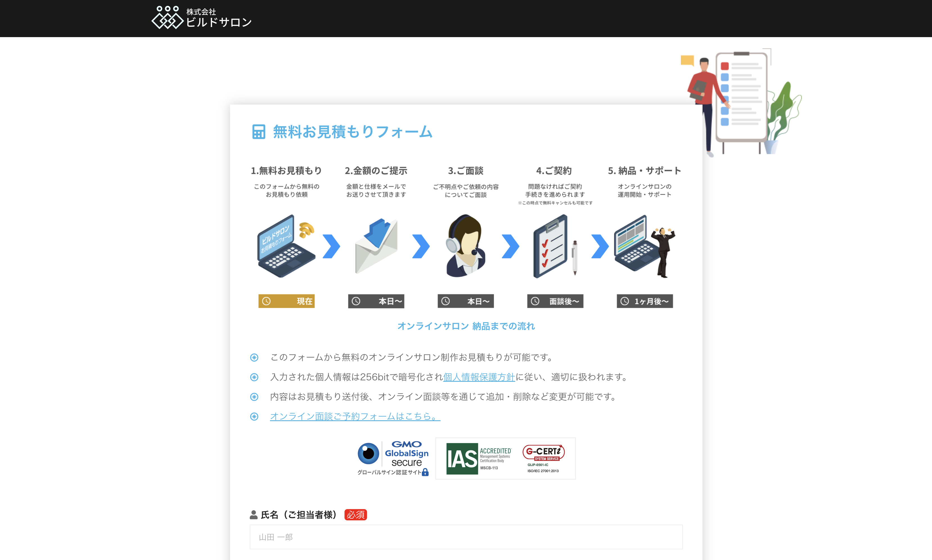The height and width of the screenshot is (560, 932).
Task: Click the red 必須 required badge
Action: point(355,514)
